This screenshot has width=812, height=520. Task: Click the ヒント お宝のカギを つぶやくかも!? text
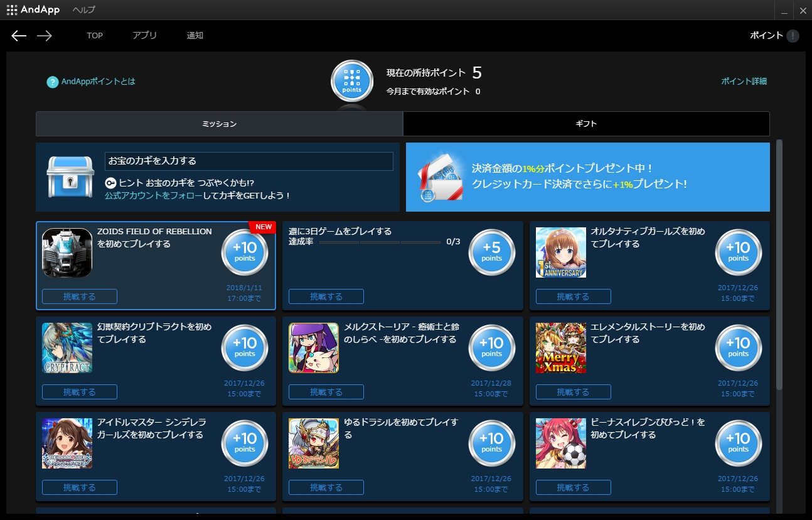[x=186, y=183]
